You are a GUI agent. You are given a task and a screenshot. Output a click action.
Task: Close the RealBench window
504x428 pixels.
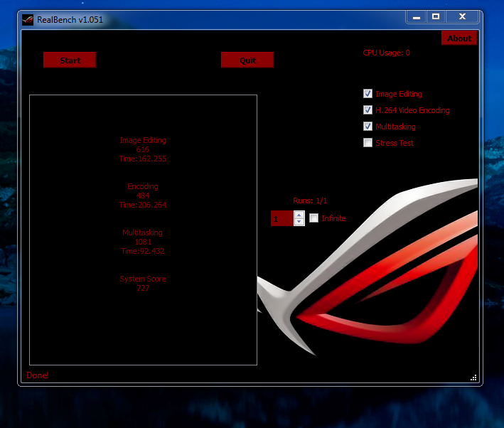(x=462, y=17)
